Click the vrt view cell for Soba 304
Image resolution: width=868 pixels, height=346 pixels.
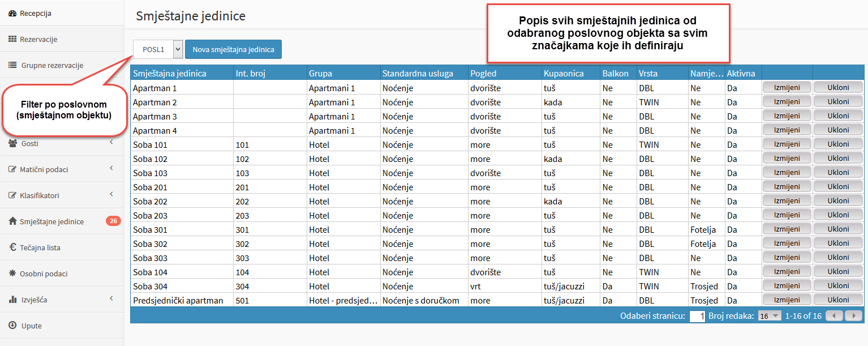click(x=505, y=286)
